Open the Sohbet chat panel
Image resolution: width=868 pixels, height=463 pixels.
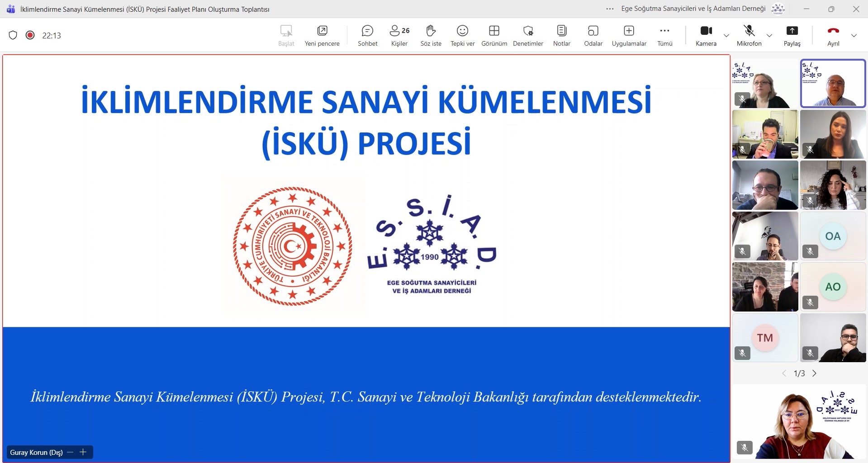pos(367,35)
